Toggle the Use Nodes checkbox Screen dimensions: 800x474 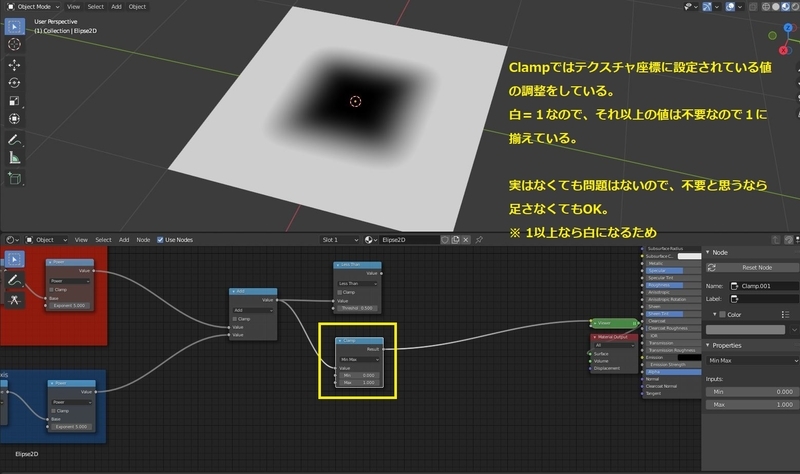[x=160, y=240]
